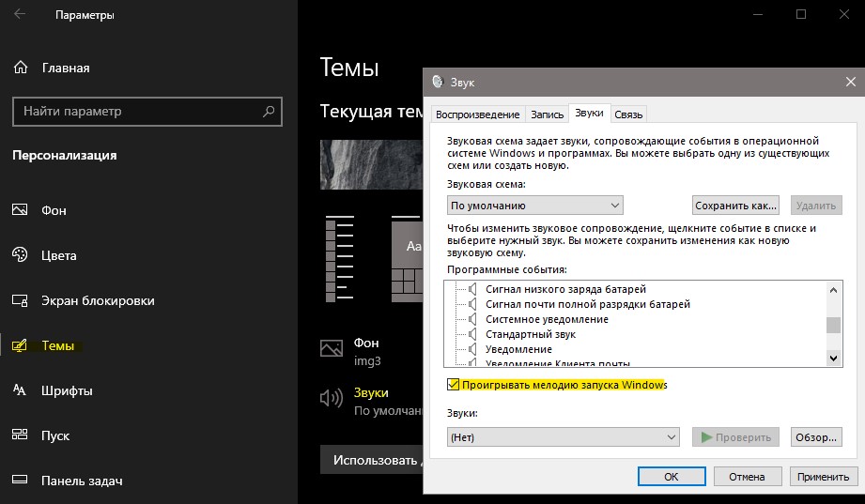Click speaker icon of Сигнал почти полной разрядки
This screenshot has width=865, height=504.
[x=472, y=304]
